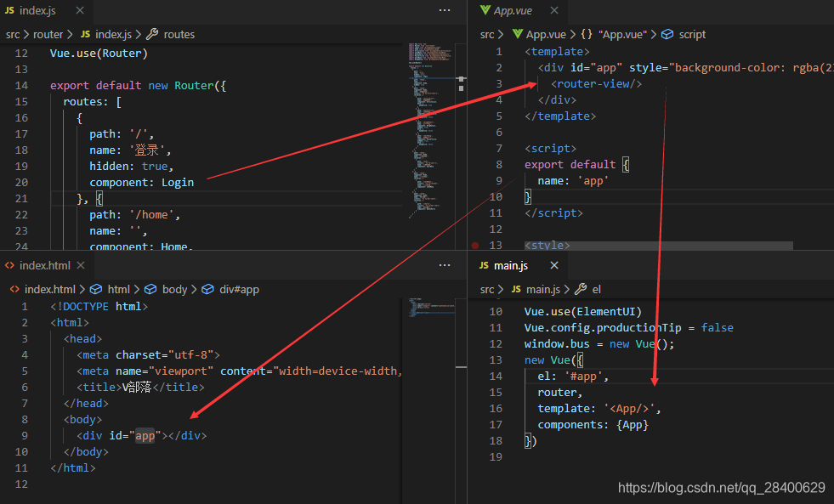Select the index.html editor tab
Viewport: 834px width, 504px height.
45,265
